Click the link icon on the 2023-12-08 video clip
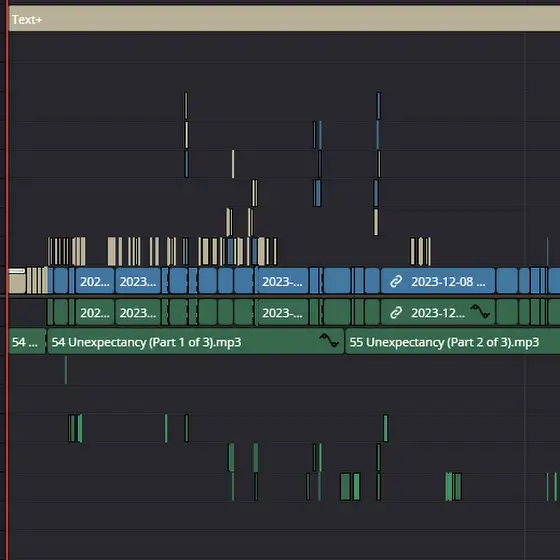 coord(396,282)
